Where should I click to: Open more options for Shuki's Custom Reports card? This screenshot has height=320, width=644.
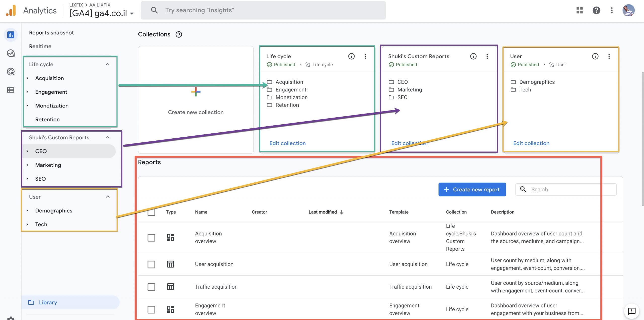pyautogui.click(x=487, y=56)
